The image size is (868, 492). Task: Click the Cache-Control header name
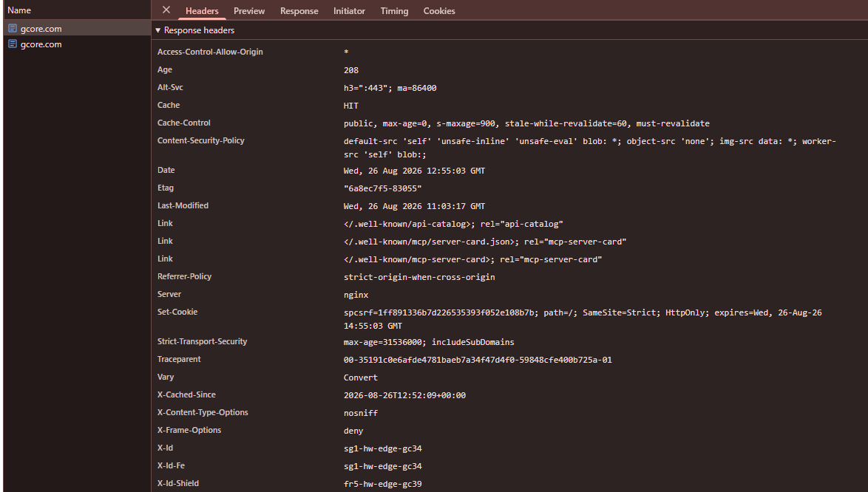click(184, 123)
